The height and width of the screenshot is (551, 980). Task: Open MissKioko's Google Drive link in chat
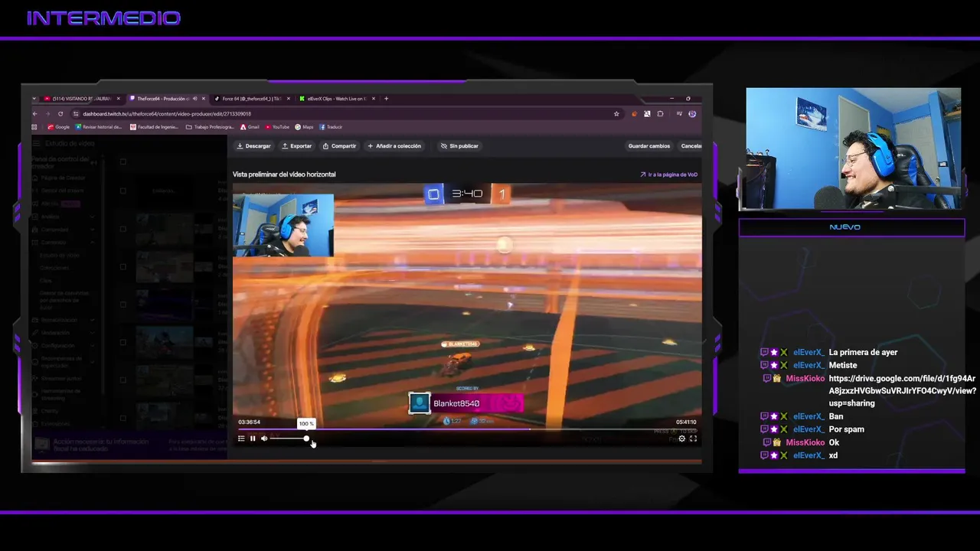click(902, 391)
